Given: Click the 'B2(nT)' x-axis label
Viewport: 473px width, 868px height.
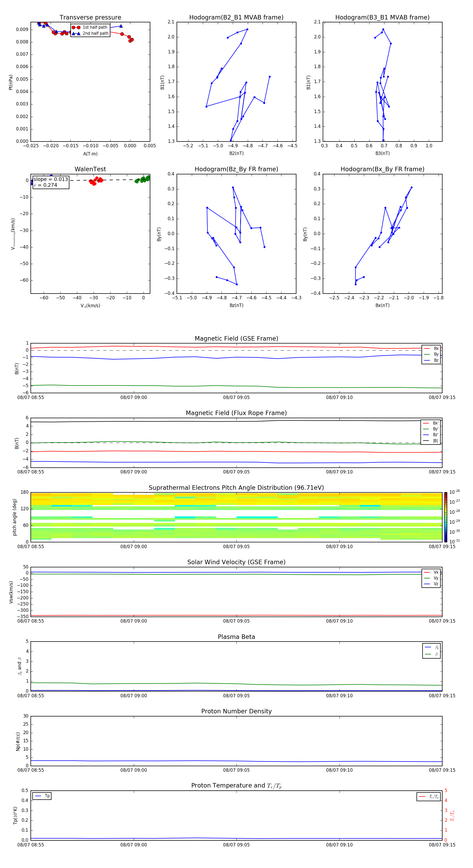Looking at the screenshot, I should (x=236, y=153).
